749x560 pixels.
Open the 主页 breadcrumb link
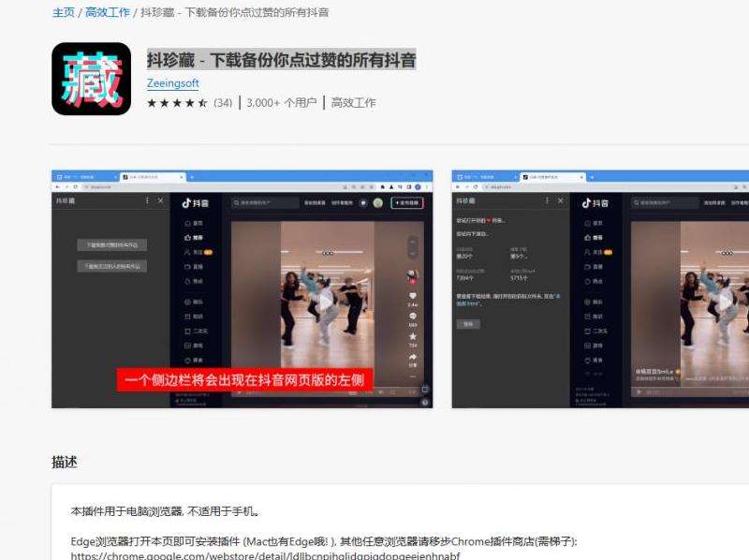(x=63, y=12)
